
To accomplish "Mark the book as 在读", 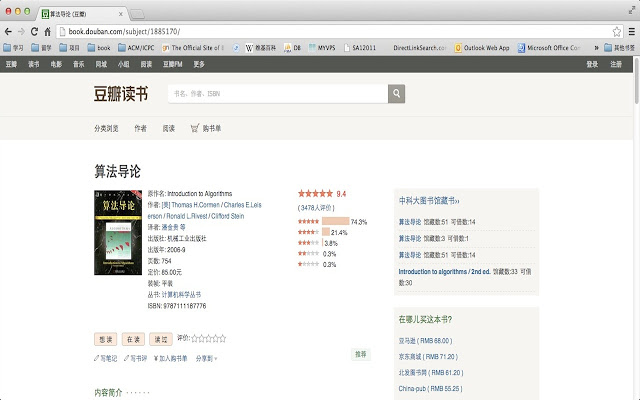I will 133,339.
